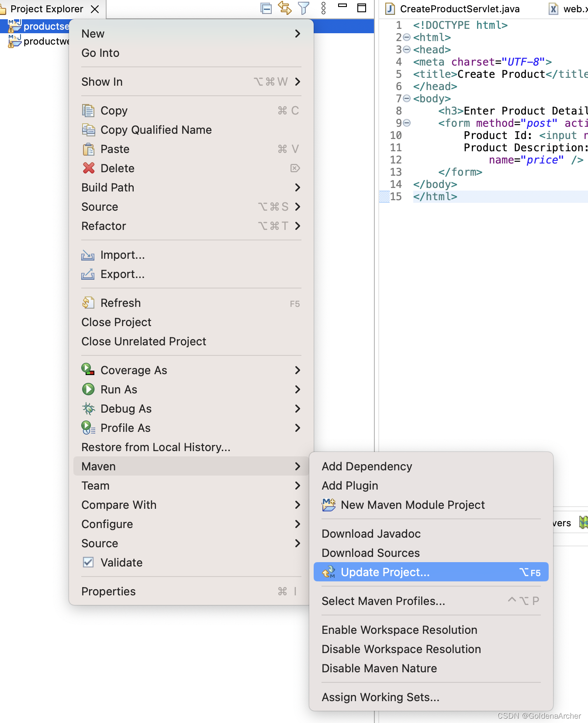Open the Maven submenu entry
Viewport: 588px width, 723px height.
pyautogui.click(x=191, y=466)
